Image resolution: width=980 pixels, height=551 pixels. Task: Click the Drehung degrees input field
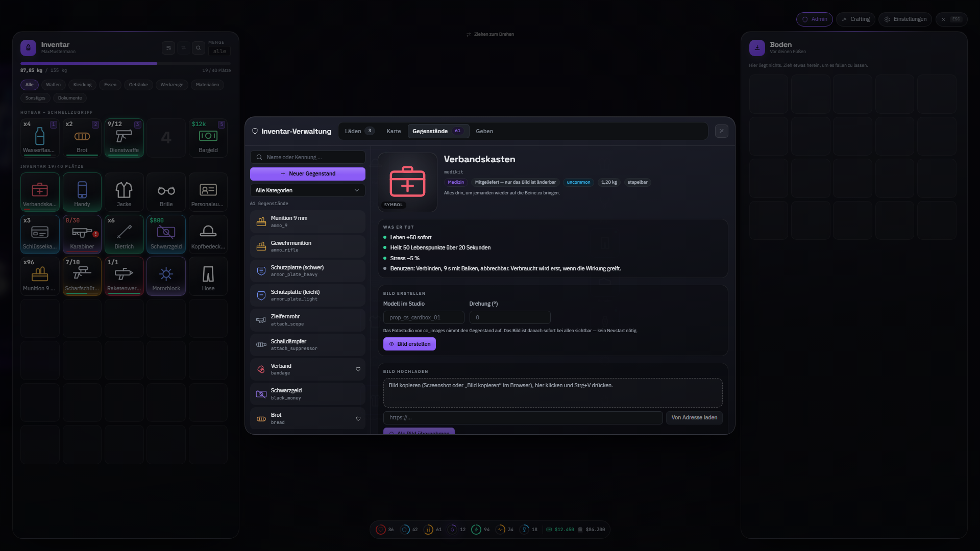(x=510, y=317)
